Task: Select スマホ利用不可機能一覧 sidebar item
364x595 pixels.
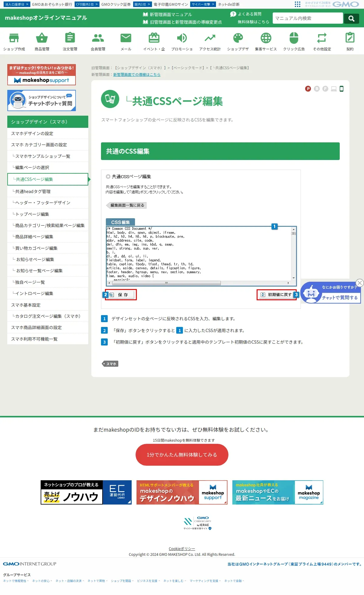Action: [48, 339]
